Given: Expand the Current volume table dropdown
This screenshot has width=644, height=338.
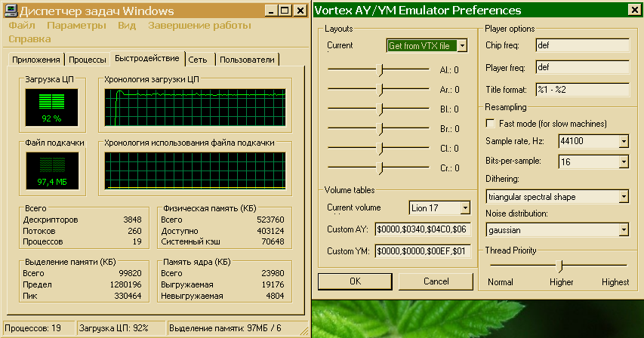Looking at the screenshot, I should [464, 208].
